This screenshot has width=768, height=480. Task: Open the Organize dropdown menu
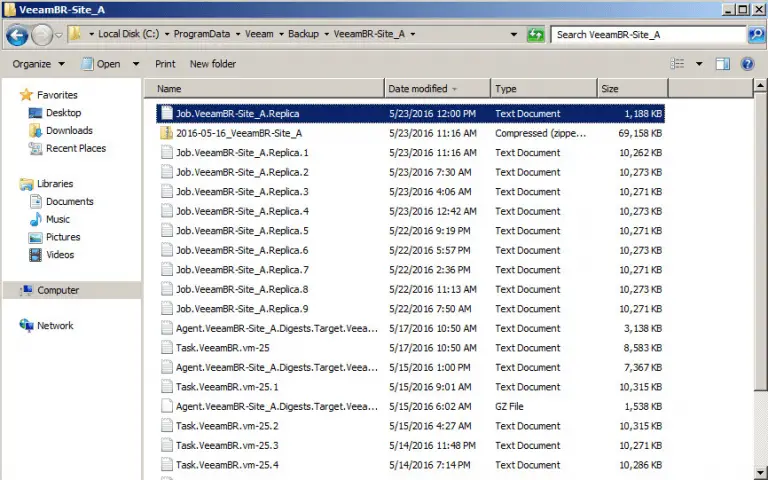[x=38, y=64]
